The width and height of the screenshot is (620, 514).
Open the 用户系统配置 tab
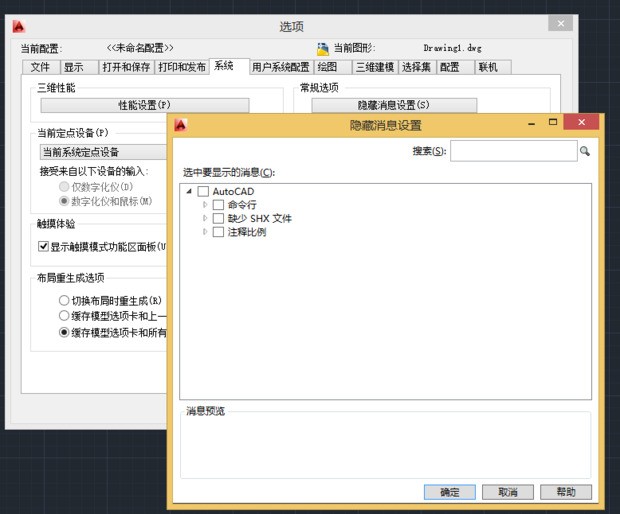(281, 67)
